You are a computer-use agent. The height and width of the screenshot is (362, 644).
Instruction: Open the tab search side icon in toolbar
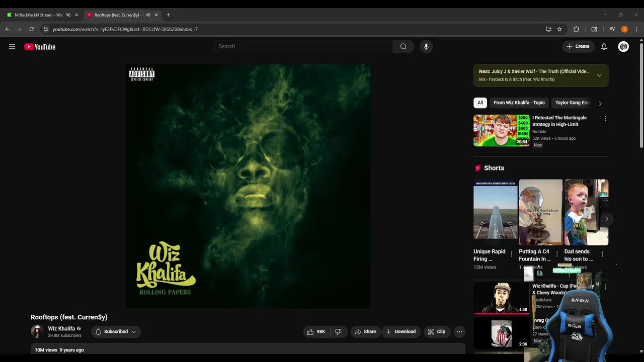[x=594, y=29]
